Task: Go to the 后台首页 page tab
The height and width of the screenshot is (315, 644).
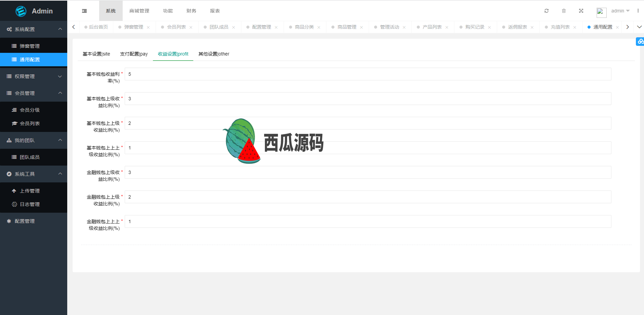Action: coord(96,27)
